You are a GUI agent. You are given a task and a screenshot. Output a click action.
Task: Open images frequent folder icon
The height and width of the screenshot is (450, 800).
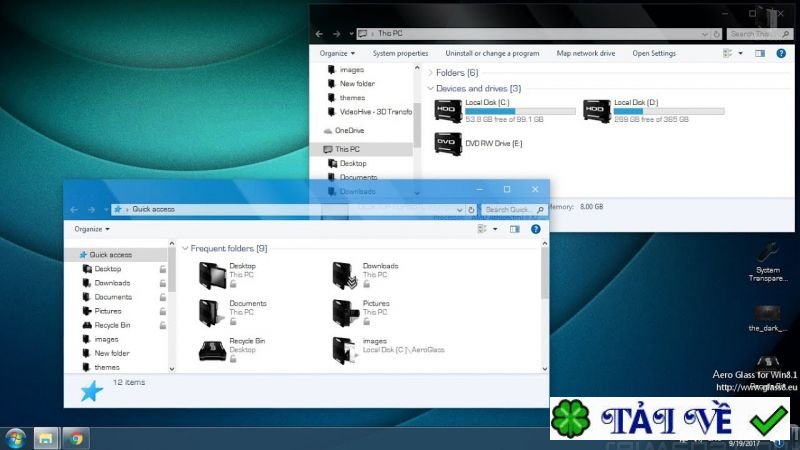[x=345, y=350]
